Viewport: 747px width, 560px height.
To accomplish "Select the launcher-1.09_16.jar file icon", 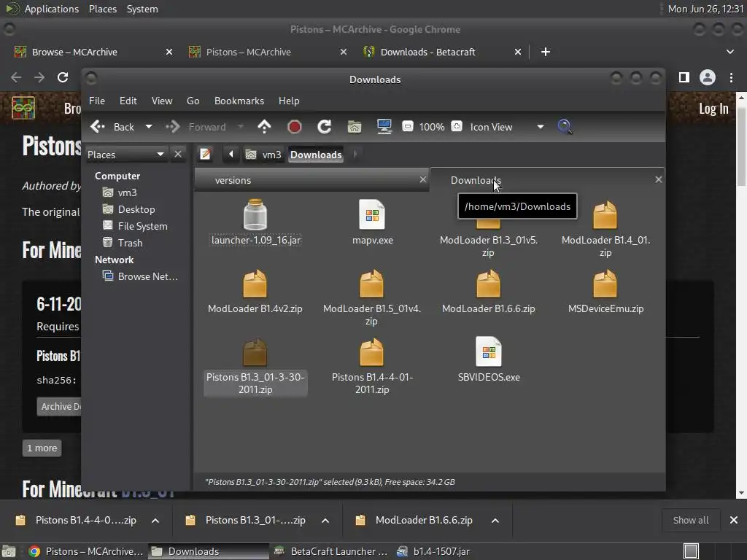I will coord(255,215).
